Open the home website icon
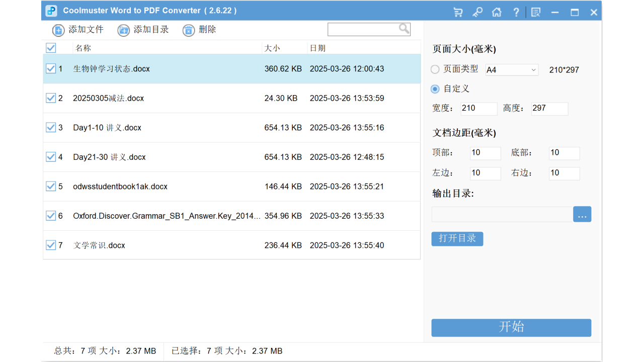 click(497, 12)
